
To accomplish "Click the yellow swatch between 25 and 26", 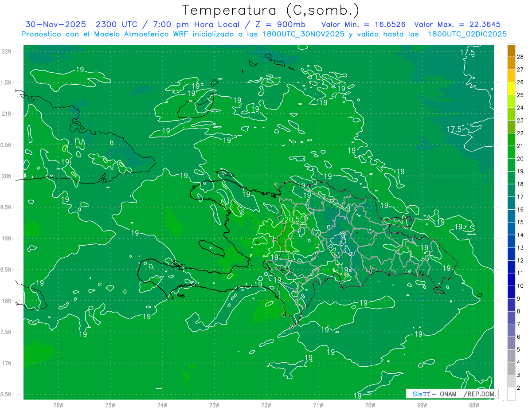I will coord(511,89).
